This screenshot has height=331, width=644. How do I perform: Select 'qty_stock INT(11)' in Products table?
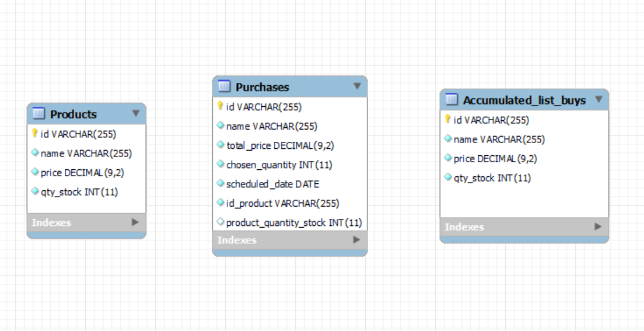[79, 192]
